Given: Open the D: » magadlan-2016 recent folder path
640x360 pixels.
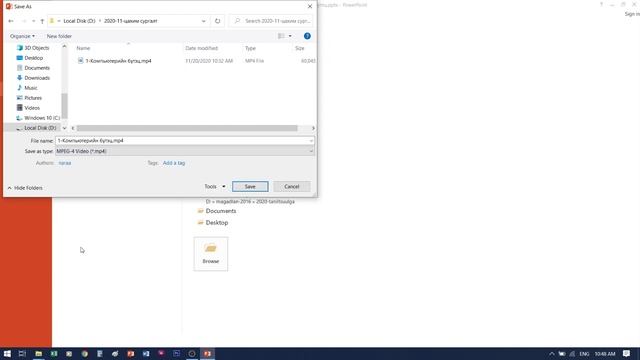Looking at the screenshot, I should click(x=250, y=202).
